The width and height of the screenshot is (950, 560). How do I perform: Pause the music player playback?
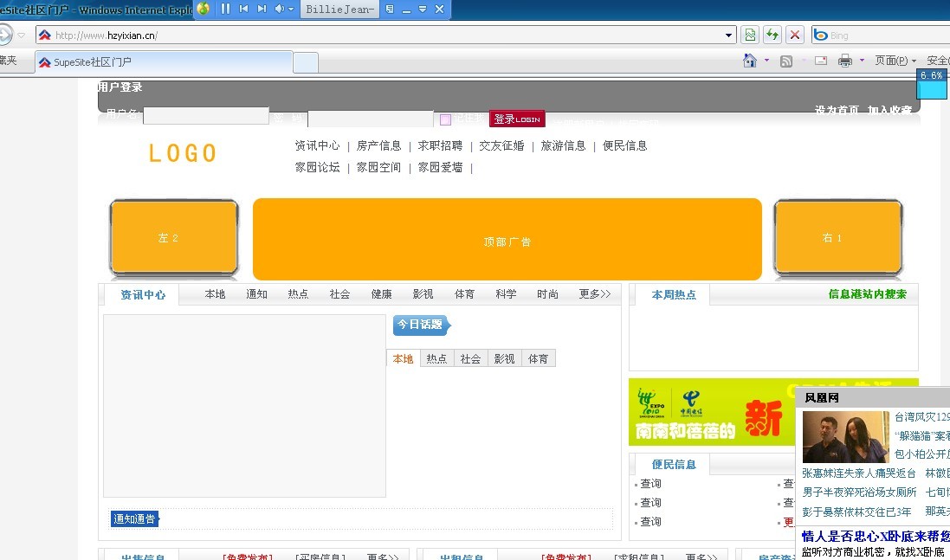[226, 9]
